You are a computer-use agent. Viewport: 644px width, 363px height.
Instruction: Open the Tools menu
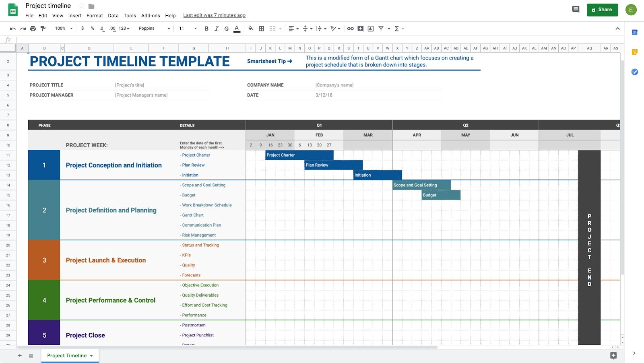tap(130, 16)
